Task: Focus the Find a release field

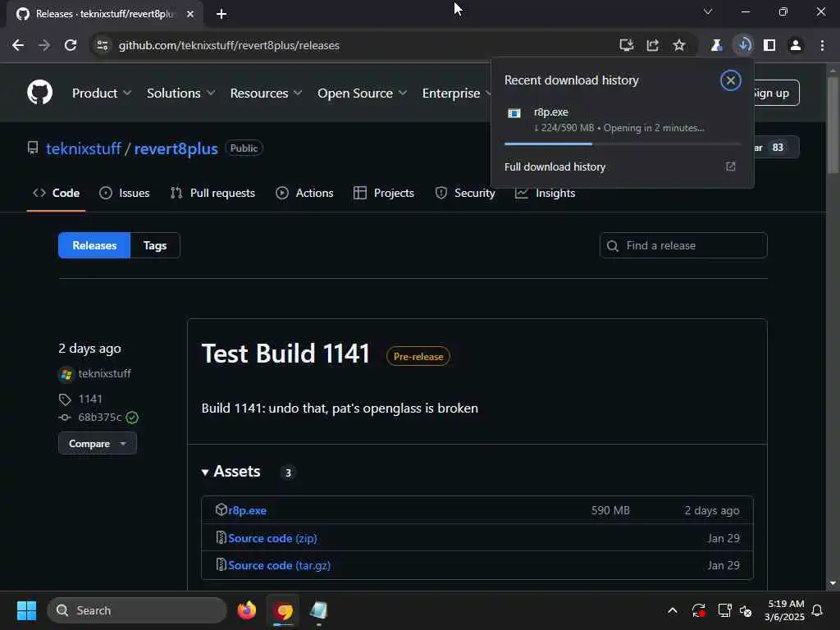Action: [683, 245]
